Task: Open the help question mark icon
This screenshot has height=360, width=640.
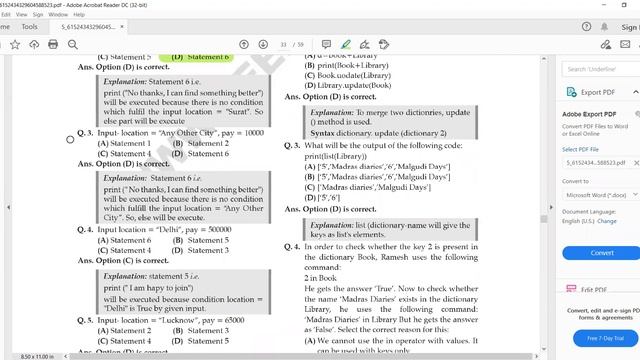Action: pos(587,27)
